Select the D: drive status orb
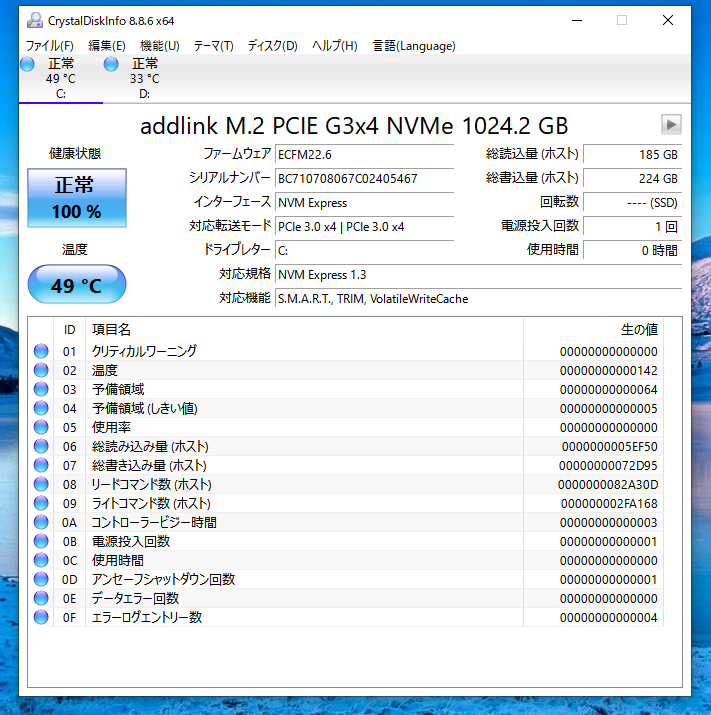The width and height of the screenshot is (711, 715). (111, 65)
